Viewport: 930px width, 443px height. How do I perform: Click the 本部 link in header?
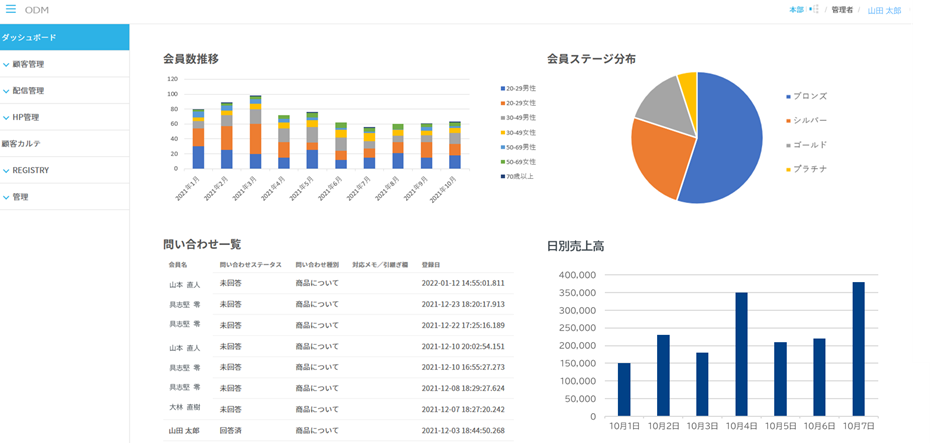coord(795,10)
